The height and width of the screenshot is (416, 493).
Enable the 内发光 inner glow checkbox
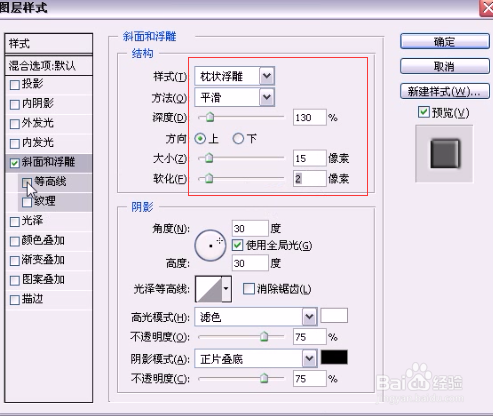point(15,144)
